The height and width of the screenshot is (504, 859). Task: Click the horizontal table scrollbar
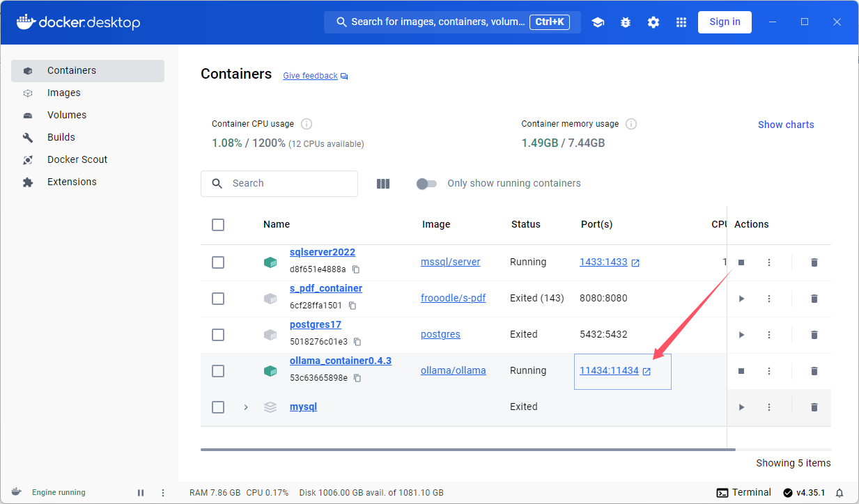[x=468, y=450]
